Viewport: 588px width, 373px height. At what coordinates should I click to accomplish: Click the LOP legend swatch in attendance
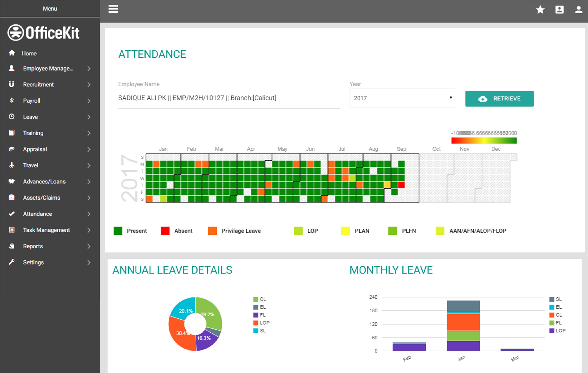click(x=298, y=231)
